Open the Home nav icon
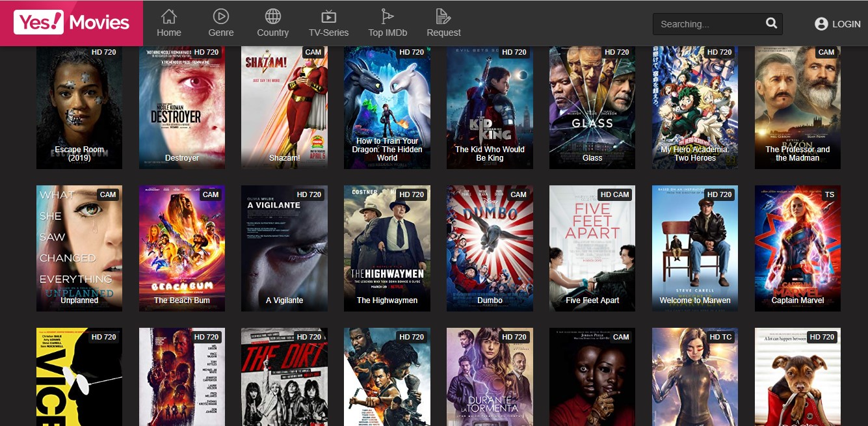The width and height of the screenshot is (868, 426). click(169, 16)
